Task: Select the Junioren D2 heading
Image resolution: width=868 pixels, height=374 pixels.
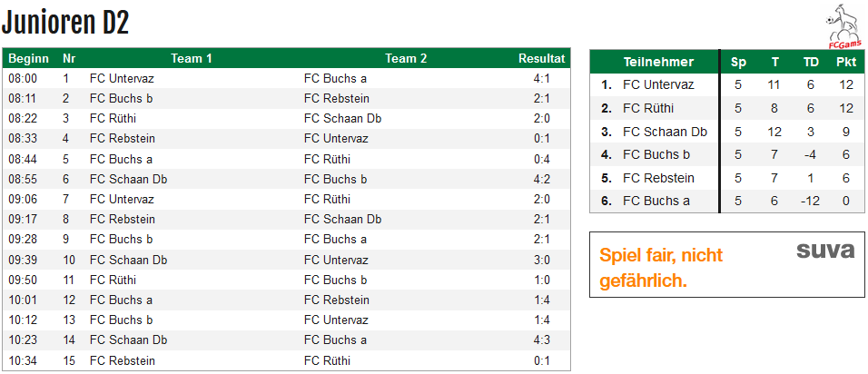Action: pos(65,24)
